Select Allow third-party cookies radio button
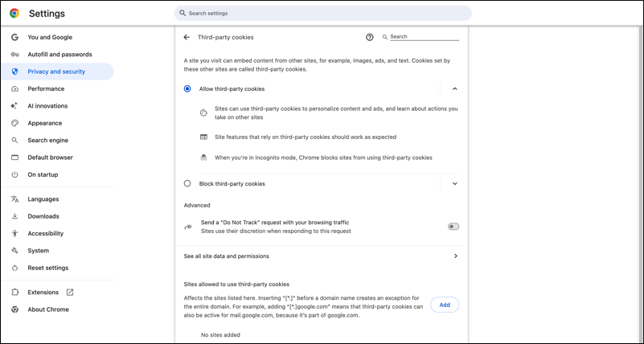644x344 pixels. point(187,88)
